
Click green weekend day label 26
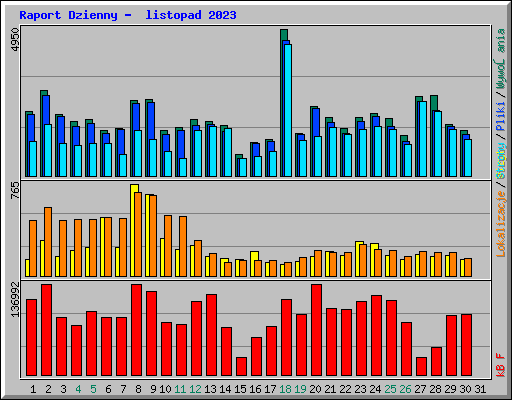[405, 389]
